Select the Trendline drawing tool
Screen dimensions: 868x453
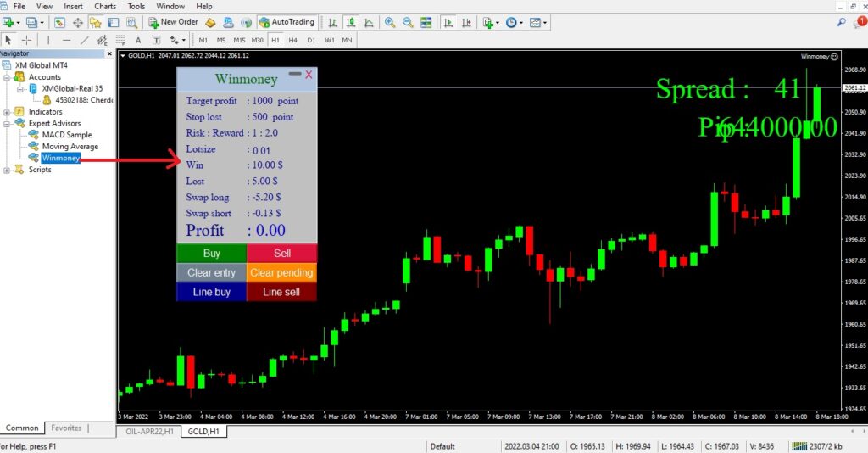[84, 40]
